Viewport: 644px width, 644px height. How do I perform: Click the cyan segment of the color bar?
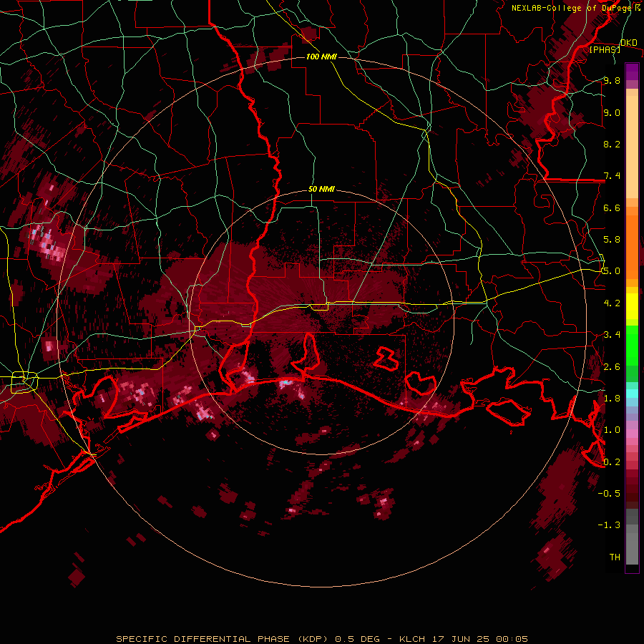click(x=632, y=394)
